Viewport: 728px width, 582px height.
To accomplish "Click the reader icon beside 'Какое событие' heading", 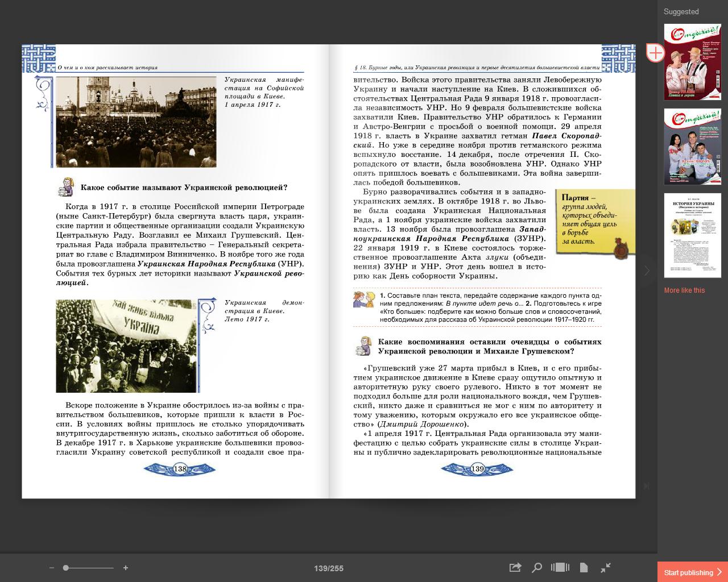I will pyautogui.click(x=67, y=186).
